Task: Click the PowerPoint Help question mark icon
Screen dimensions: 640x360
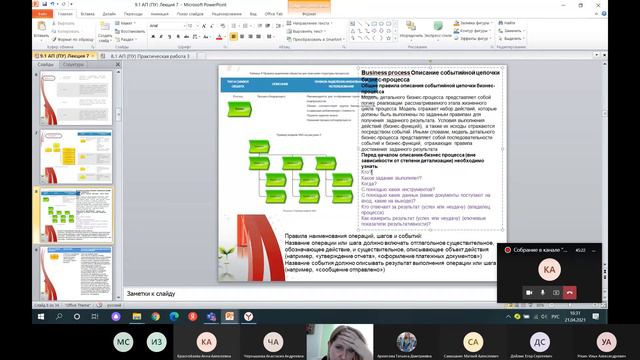Action: [x=604, y=13]
